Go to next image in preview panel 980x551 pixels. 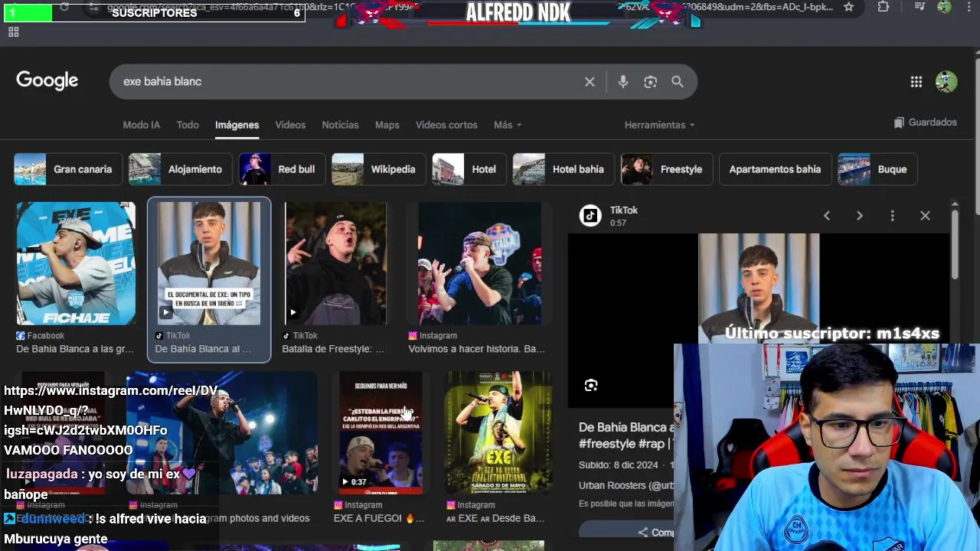pyautogui.click(x=860, y=216)
